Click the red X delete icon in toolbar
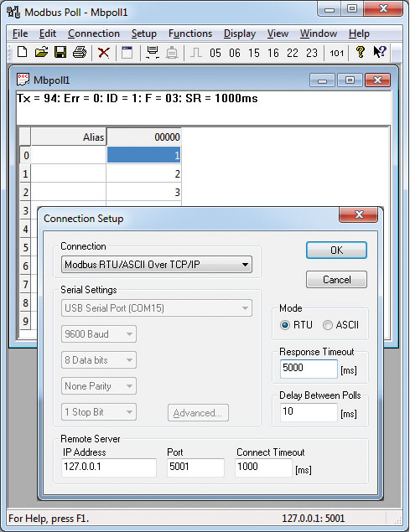410x532 pixels. tap(104, 53)
